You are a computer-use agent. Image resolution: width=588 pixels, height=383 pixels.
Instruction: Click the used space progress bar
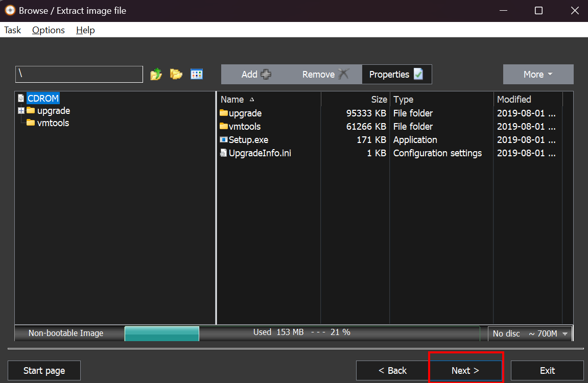301,333
